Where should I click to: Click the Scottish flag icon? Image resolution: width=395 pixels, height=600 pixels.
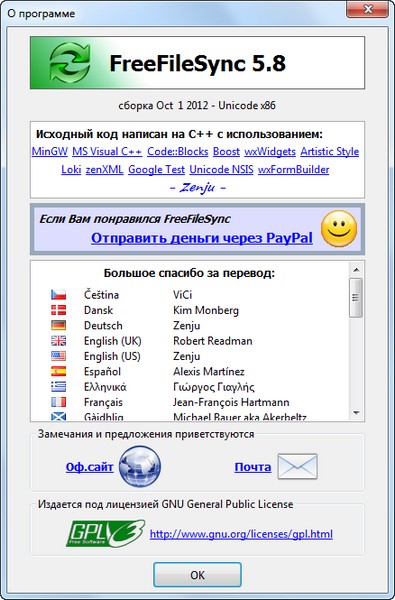[59, 417]
